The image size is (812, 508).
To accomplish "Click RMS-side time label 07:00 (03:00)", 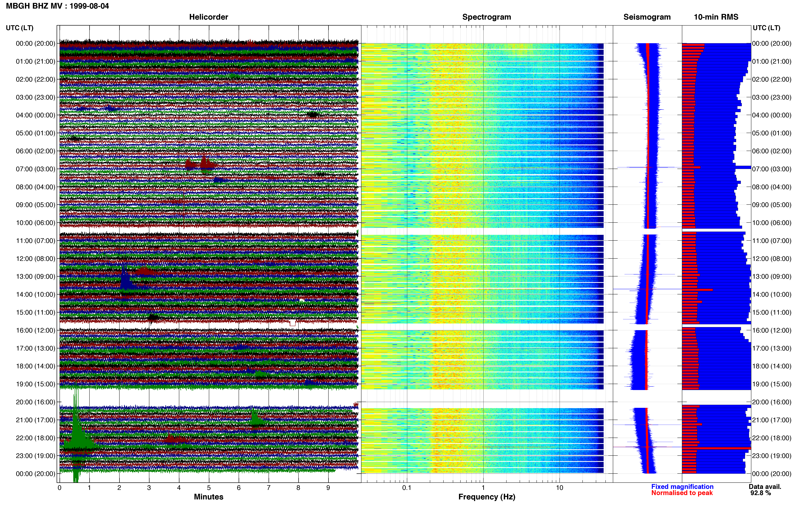I will pyautogui.click(x=772, y=169).
